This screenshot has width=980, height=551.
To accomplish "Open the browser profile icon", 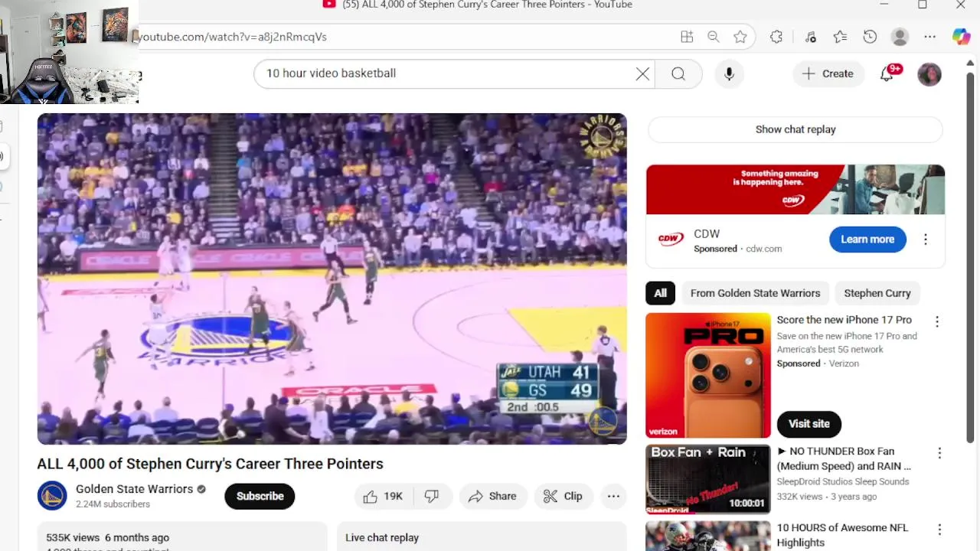I will 900,37.
